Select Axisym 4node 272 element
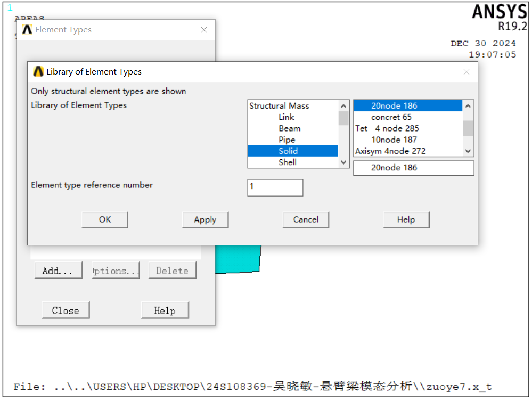Viewport: 532px width, 401px height. coord(408,151)
